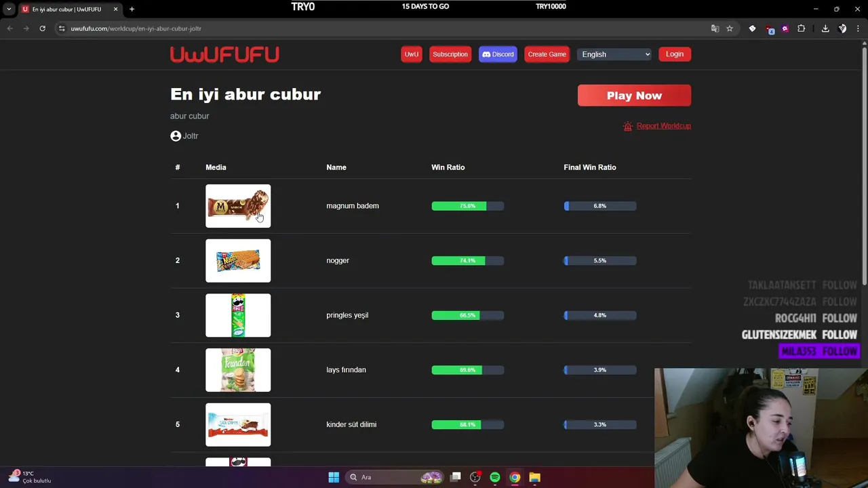The height and width of the screenshot is (488, 868).
Task: Click kinder süt dilimi 3.3% final bar
Action: [x=600, y=424]
